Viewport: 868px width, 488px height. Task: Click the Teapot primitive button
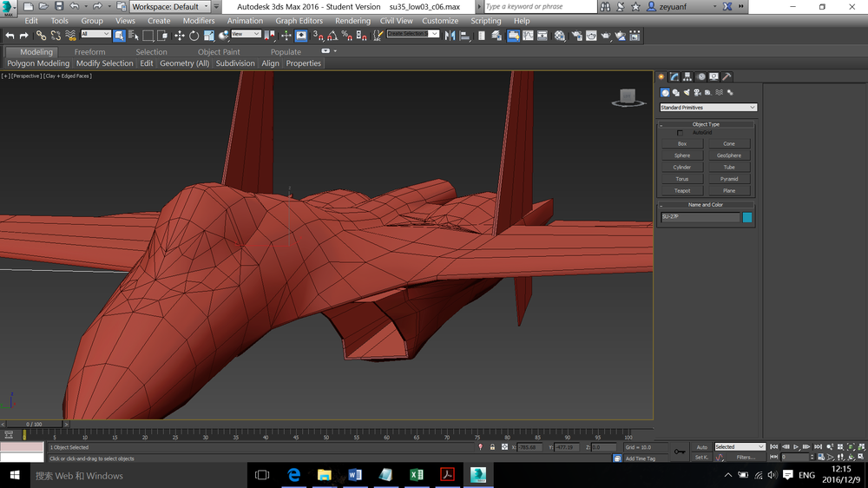(682, 191)
